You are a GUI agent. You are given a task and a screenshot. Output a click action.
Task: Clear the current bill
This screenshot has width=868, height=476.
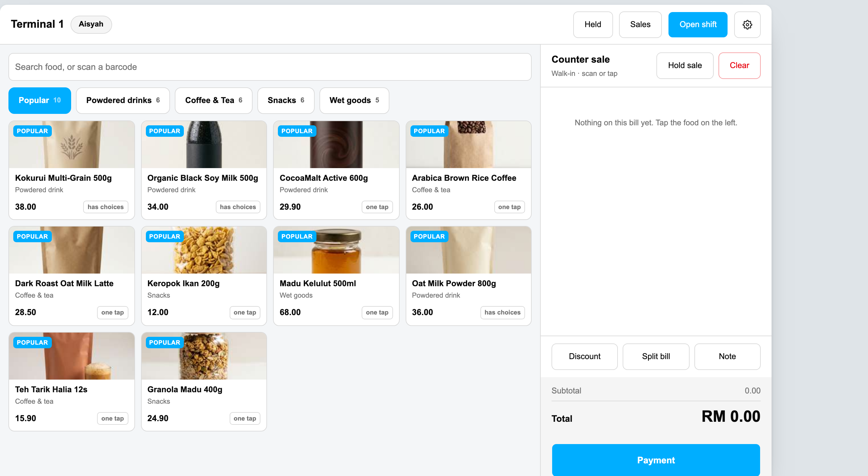pos(739,65)
